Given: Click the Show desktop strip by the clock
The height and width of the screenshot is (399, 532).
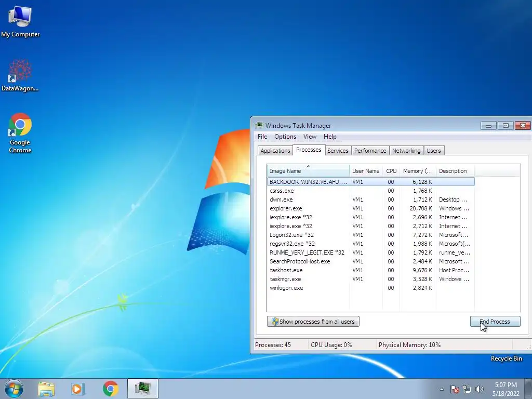Looking at the screenshot, I should coord(528,389).
